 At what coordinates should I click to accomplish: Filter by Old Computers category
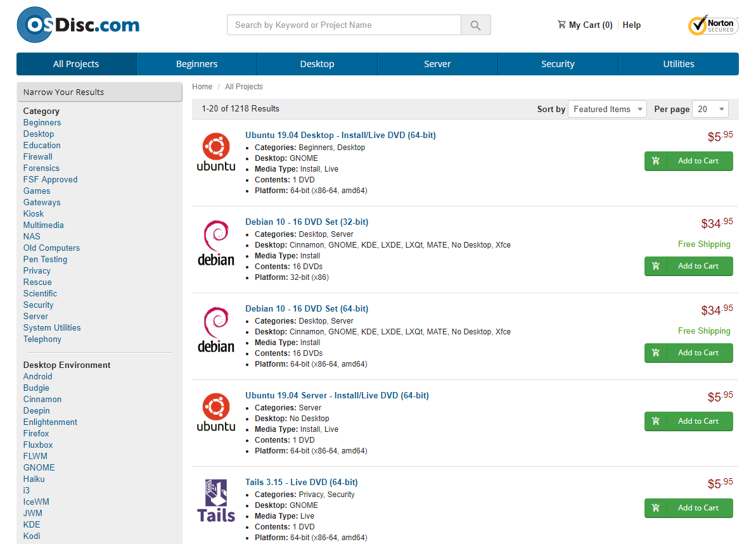(x=51, y=248)
